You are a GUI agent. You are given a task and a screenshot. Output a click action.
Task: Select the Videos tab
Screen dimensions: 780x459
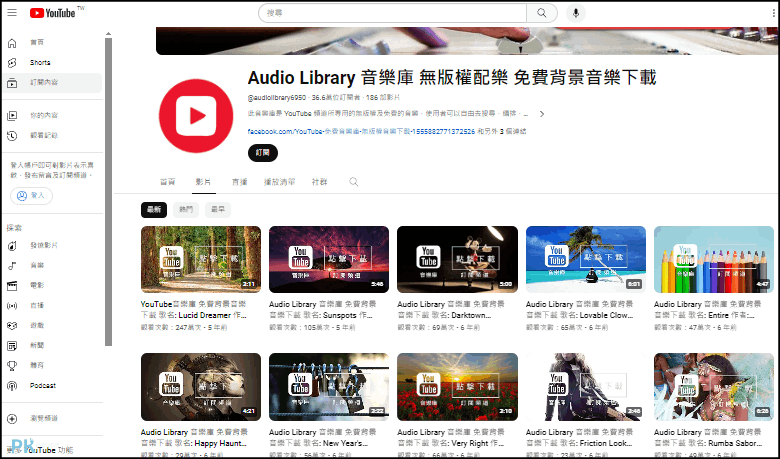click(203, 182)
